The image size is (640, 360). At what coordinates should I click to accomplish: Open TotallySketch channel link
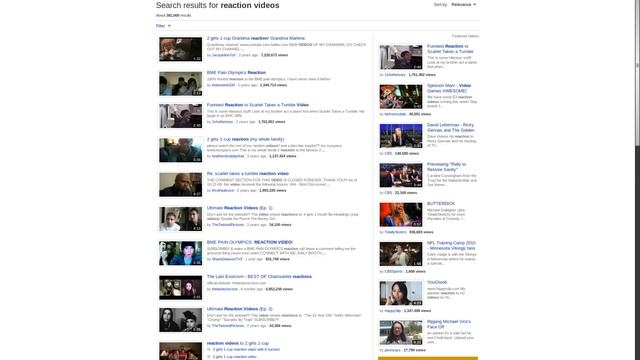tap(396, 232)
